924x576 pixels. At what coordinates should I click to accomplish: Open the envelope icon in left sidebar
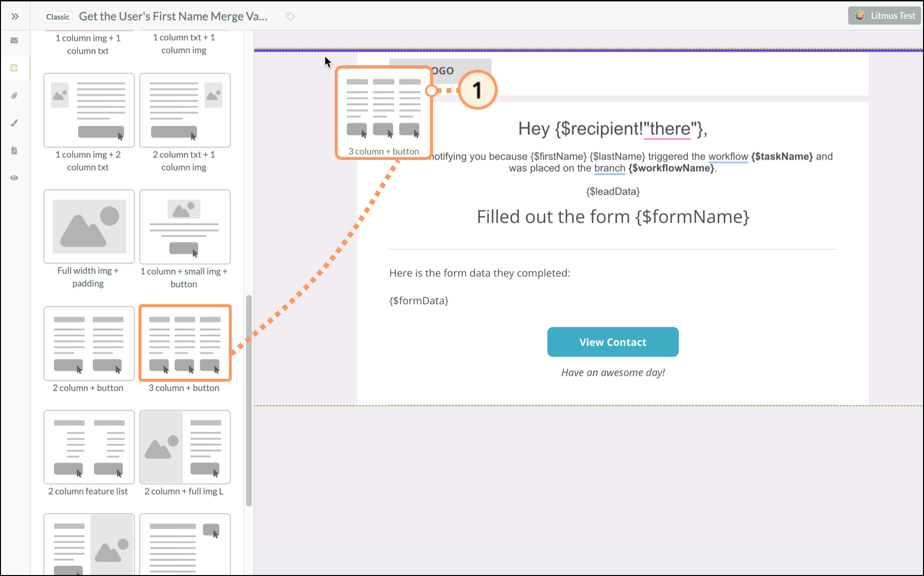(14, 40)
